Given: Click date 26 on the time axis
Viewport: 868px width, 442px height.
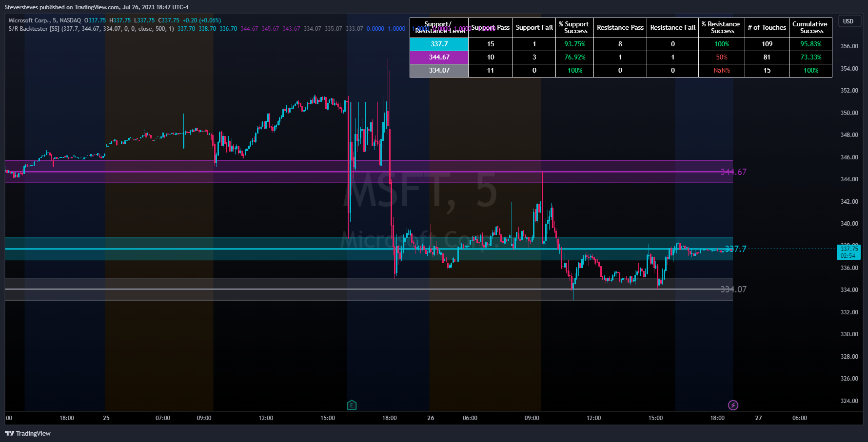Looking at the screenshot, I should (431, 418).
